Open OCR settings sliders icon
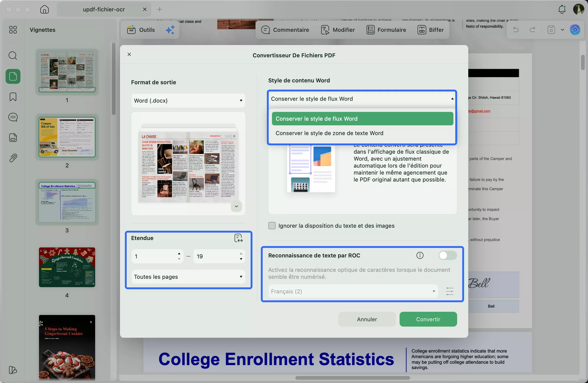The image size is (588, 383). (x=449, y=291)
